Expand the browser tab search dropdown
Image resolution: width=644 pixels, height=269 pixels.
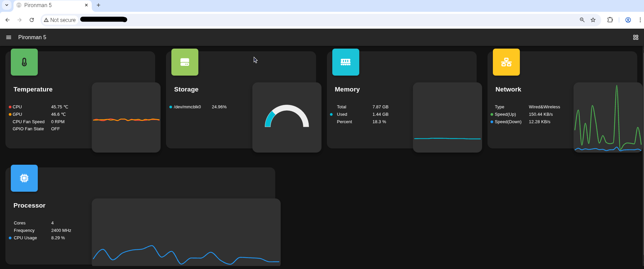6,5
